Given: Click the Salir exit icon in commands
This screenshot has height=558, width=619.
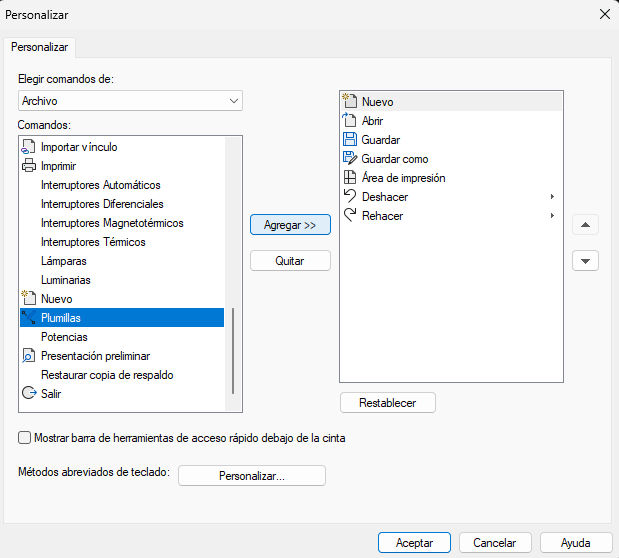Looking at the screenshot, I should (x=28, y=394).
